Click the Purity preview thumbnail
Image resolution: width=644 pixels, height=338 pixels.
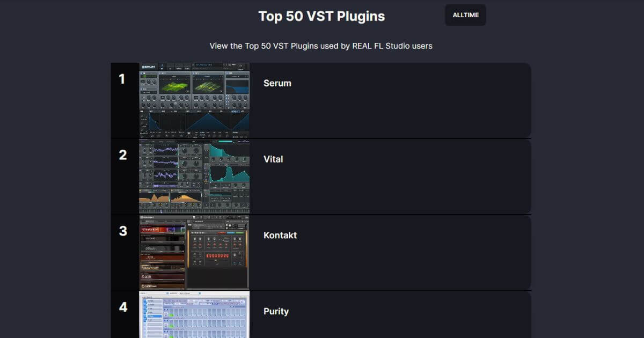(x=194, y=317)
